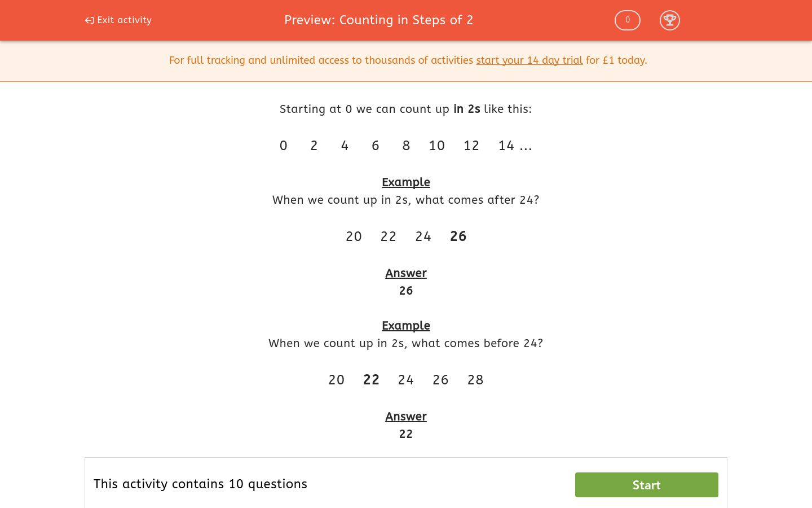Select bold answer 26 in first example
Screen dimensions: 812x508
(x=458, y=236)
